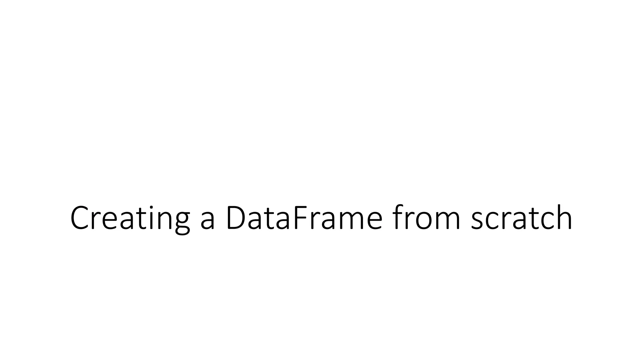Click the letter "s" starting scratch
644x362 pixels.
click(477, 222)
